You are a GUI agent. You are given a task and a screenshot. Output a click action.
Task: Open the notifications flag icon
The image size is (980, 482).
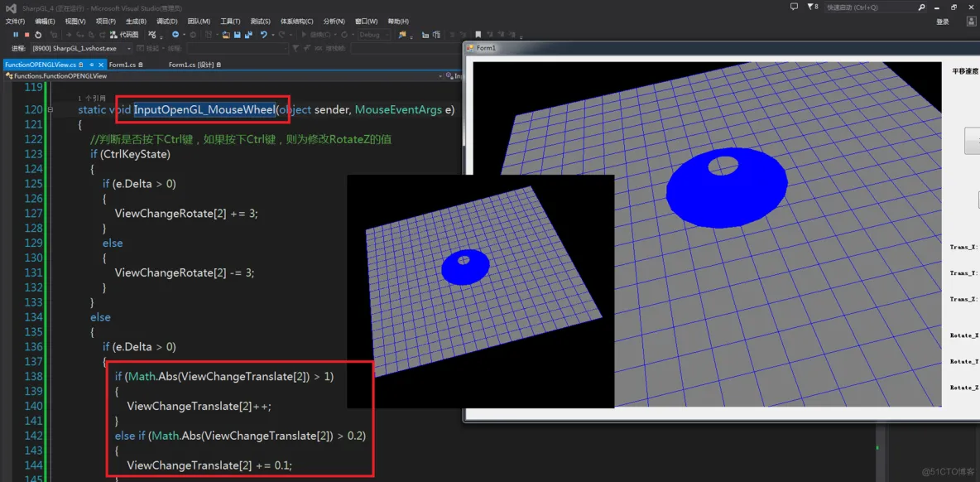pos(809,7)
